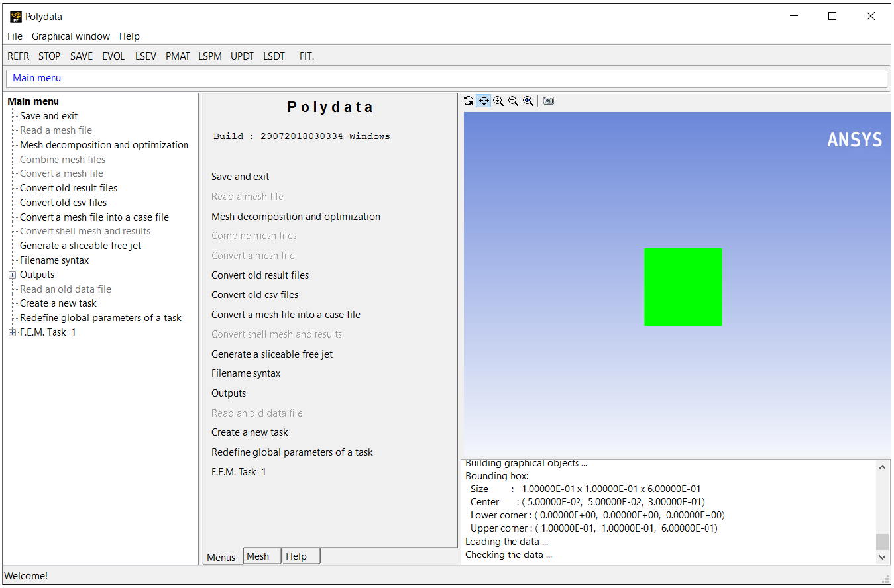Click Mesh decomposition and optimization in Polydata panel
The width and height of the screenshot is (894, 588).
pos(296,217)
